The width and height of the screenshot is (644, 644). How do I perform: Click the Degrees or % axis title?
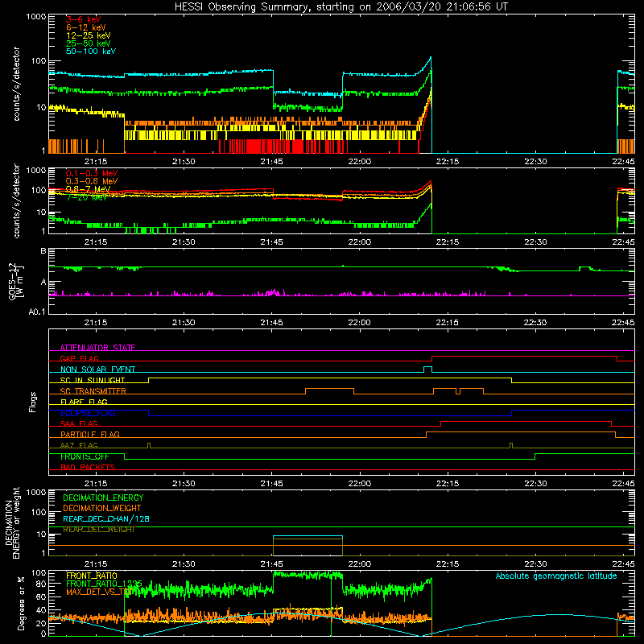[x=21, y=603]
